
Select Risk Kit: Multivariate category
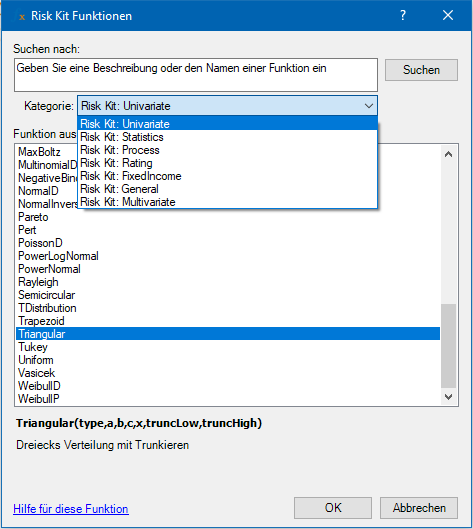[227, 202]
